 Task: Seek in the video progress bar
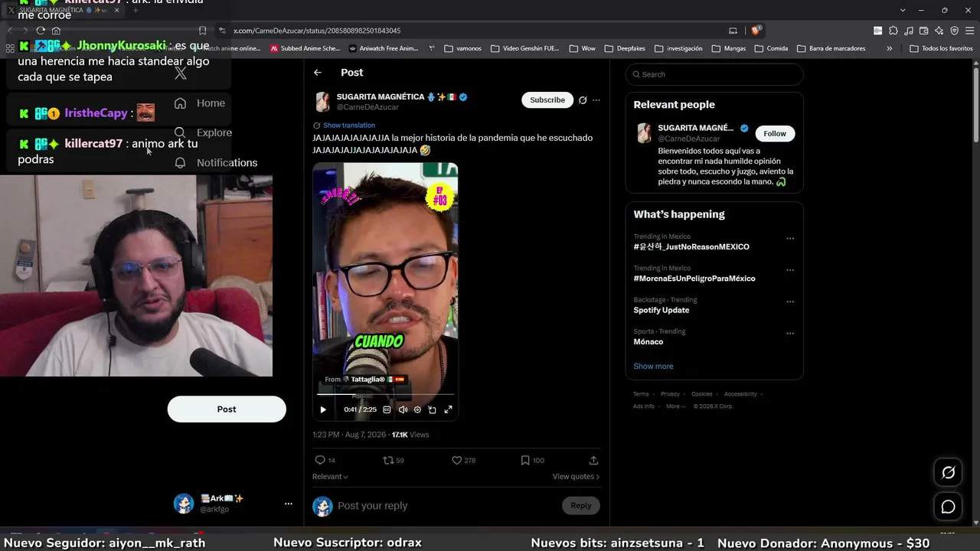(x=385, y=394)
